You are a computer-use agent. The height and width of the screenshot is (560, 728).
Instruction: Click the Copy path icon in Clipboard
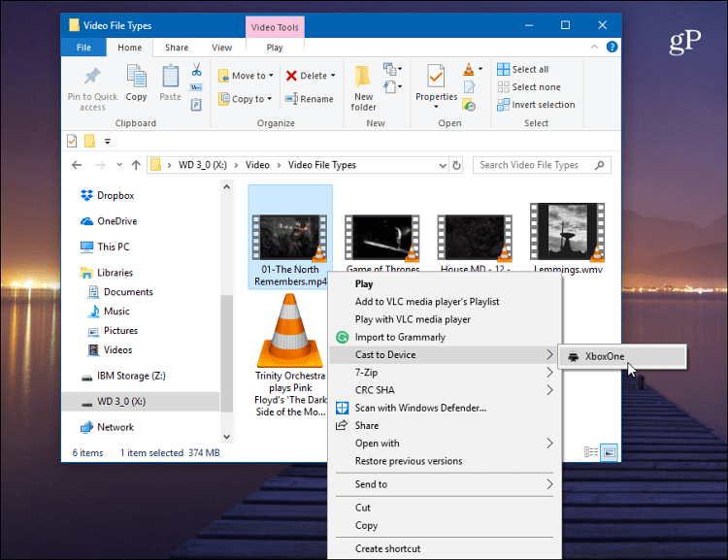[196, 87]
